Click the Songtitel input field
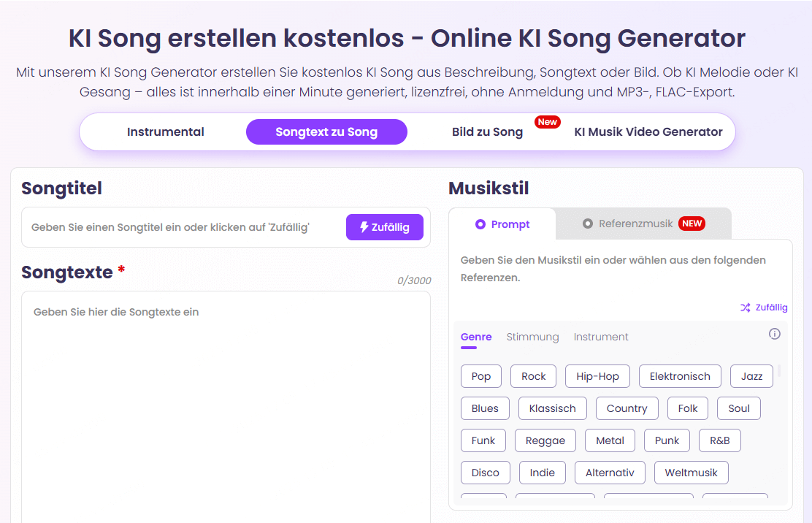The width and height of the screenshot is (812, 523). click(183, 227)
